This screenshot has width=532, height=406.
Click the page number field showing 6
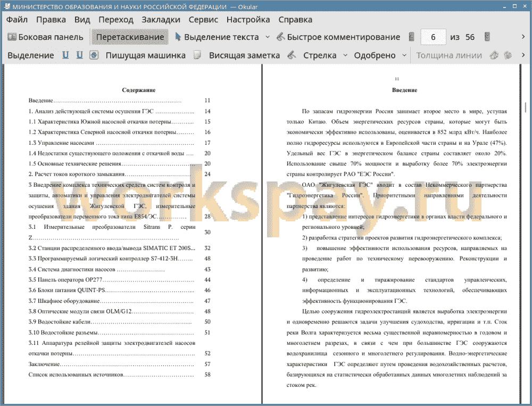tap(433, 37)
